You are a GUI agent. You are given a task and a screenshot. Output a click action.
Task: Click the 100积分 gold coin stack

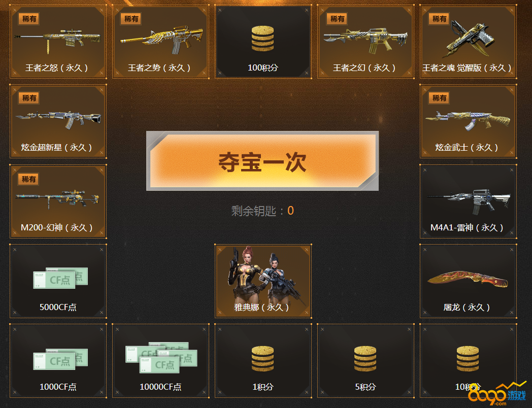[263, 42]
